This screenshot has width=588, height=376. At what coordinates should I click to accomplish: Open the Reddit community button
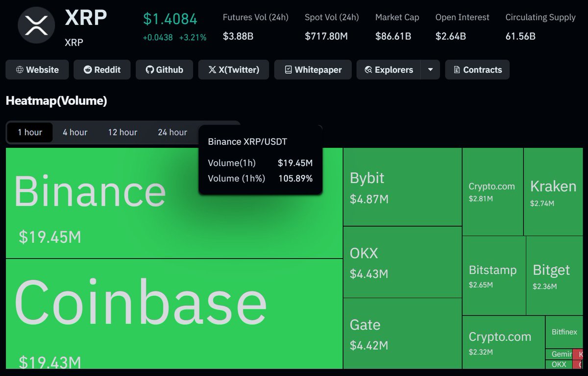[x=102, y=70]
